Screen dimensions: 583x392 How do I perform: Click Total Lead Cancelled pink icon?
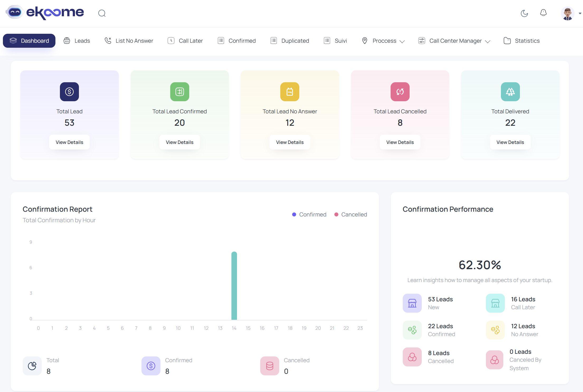[x=400, y=92]
